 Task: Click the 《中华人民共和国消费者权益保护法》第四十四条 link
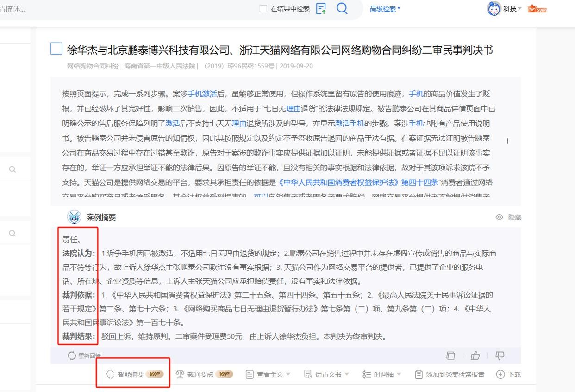point(357,182)
